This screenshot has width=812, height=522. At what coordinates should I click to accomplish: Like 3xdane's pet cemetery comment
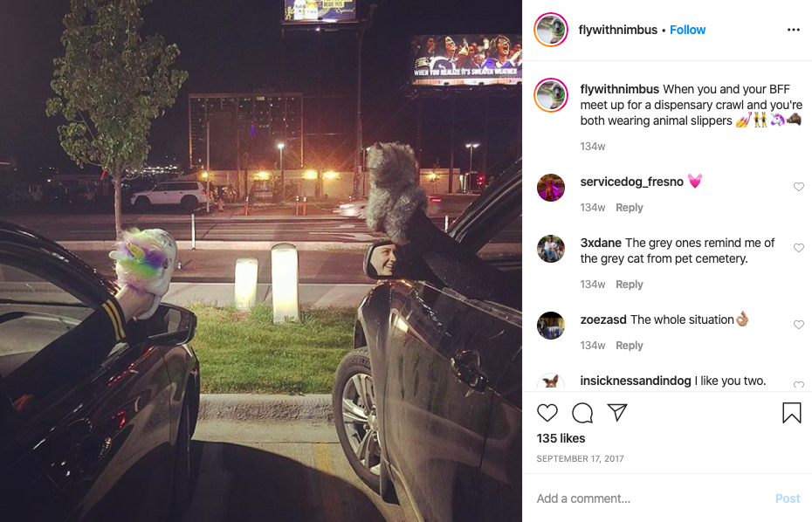point(799,248)
